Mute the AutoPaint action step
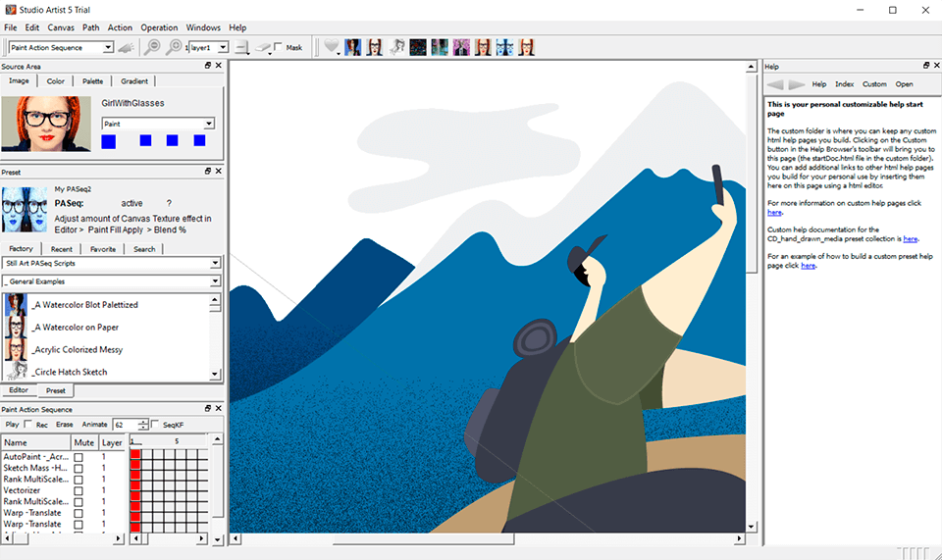Image resolution: width=942 pixels, height=560 pixels. click(78, 457)
